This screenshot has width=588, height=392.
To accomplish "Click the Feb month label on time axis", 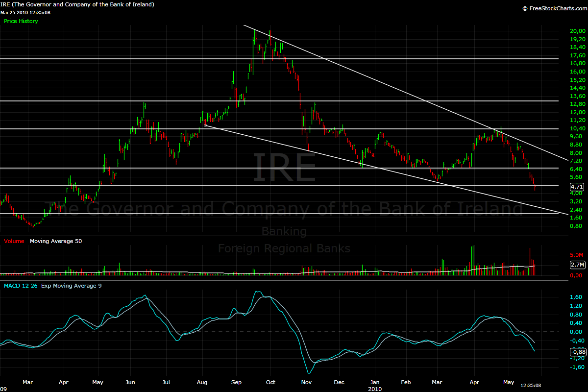I will tap(406, 382).
